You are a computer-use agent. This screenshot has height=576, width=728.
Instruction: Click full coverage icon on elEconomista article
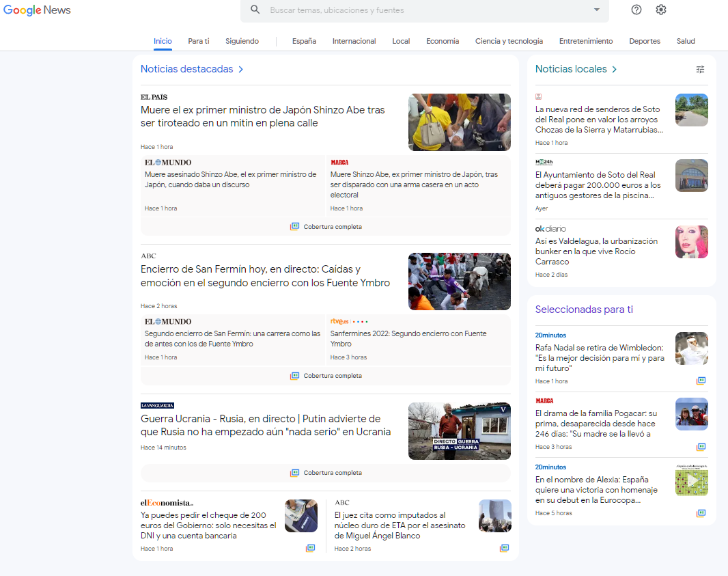311,548
